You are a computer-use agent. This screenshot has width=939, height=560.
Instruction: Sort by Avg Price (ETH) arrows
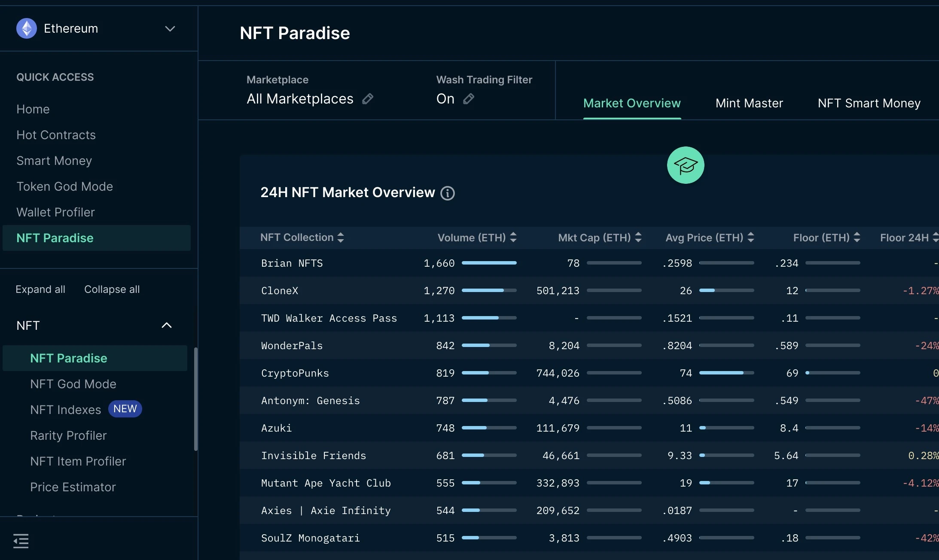pyautogui.click(x=751, y=237)
